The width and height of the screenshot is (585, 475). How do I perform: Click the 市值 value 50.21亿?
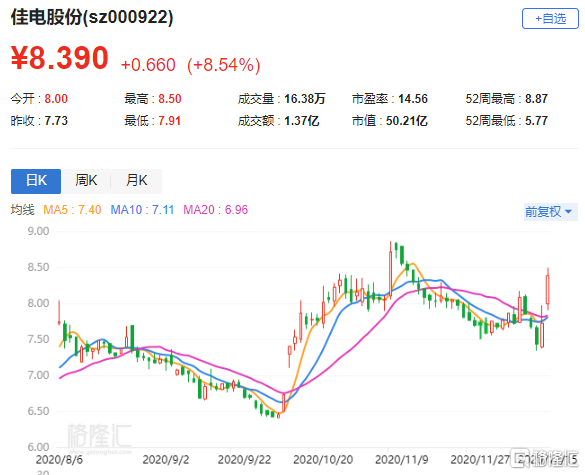406,121
